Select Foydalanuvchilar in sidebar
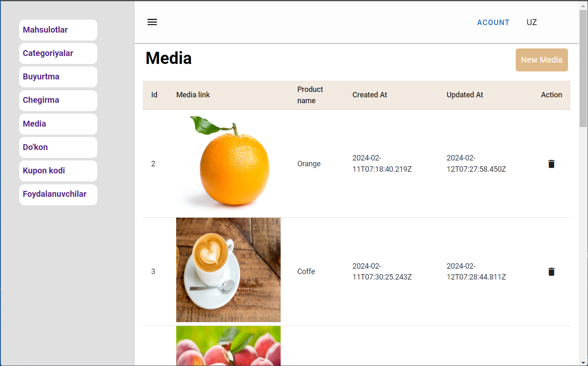 tap(58, 194)
